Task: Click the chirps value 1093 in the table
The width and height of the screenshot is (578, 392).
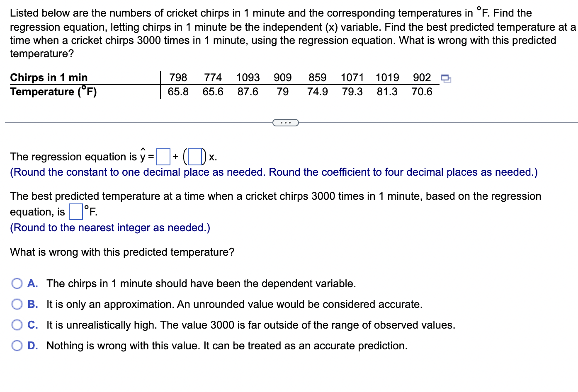Action: point(248,77)
